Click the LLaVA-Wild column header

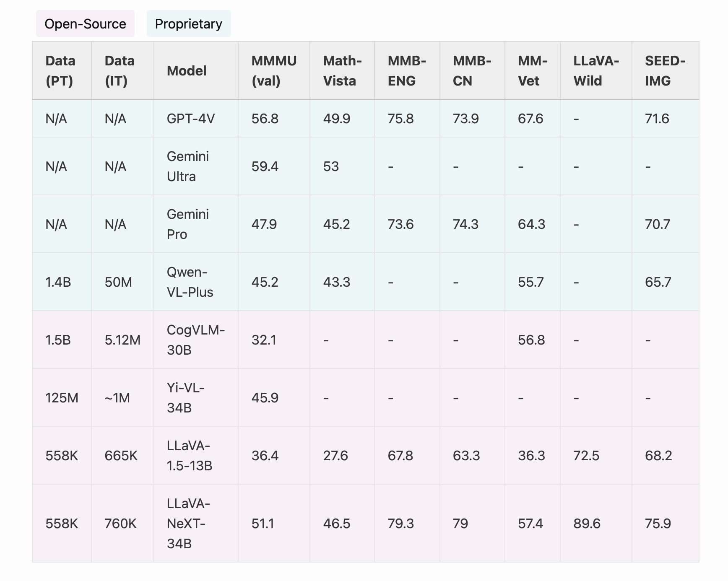click(x=596, y=71)
